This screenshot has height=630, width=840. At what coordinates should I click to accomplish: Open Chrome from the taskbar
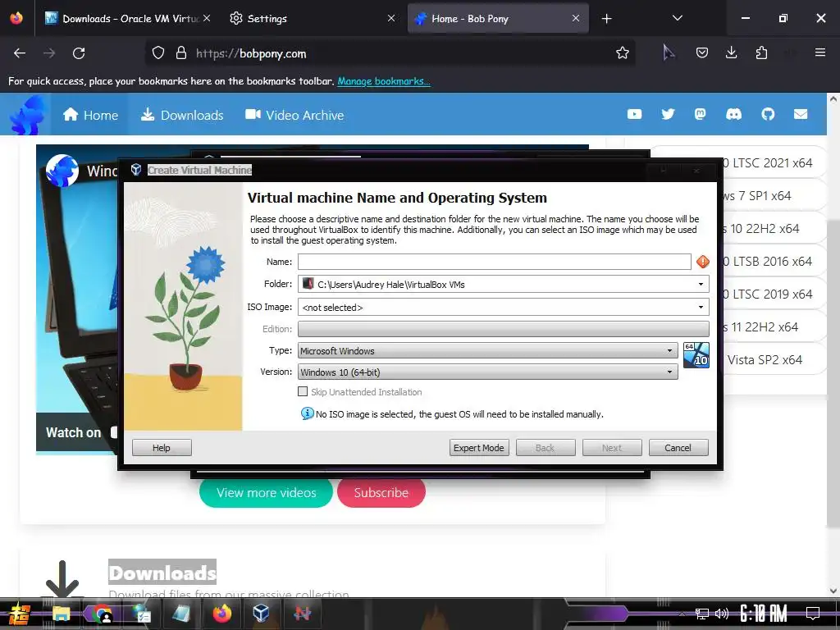tap(102, 614)
